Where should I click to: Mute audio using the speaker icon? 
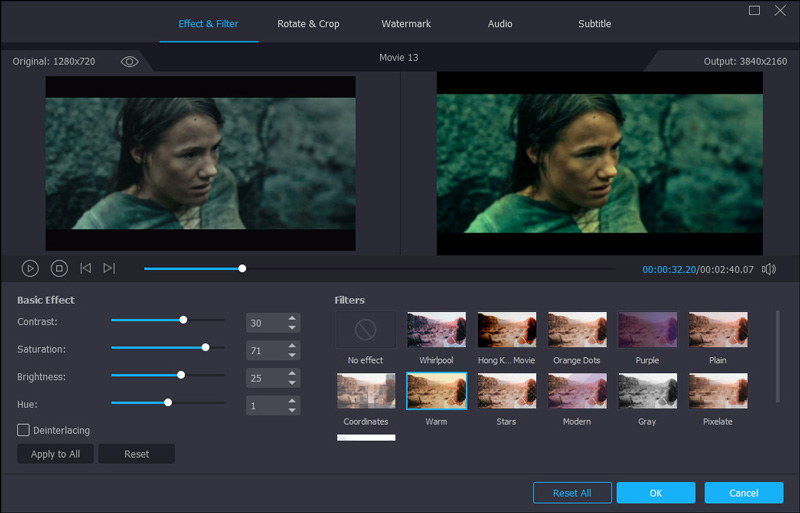tap(769, 269)
